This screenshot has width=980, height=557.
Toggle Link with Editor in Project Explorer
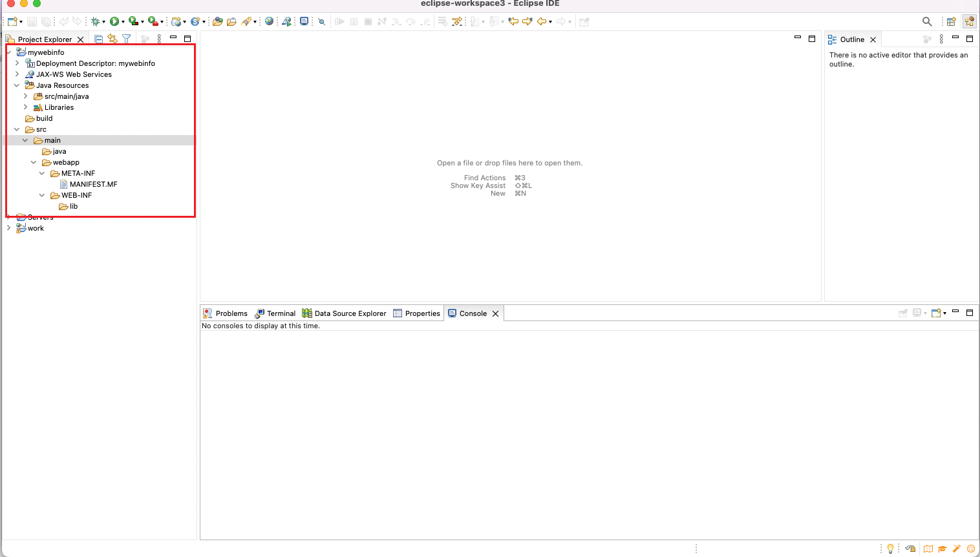pos(112,39)
